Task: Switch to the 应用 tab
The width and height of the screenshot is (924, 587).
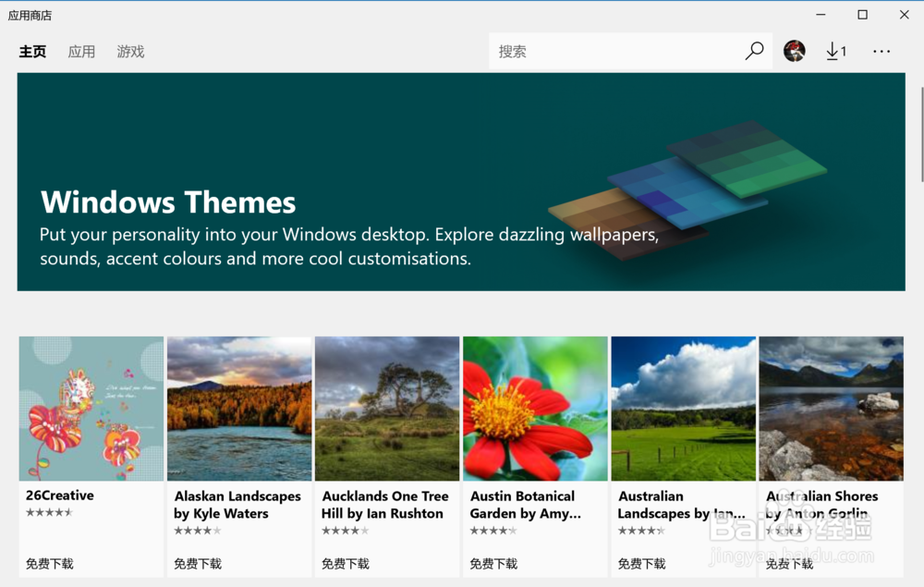Action: (81, 52)
